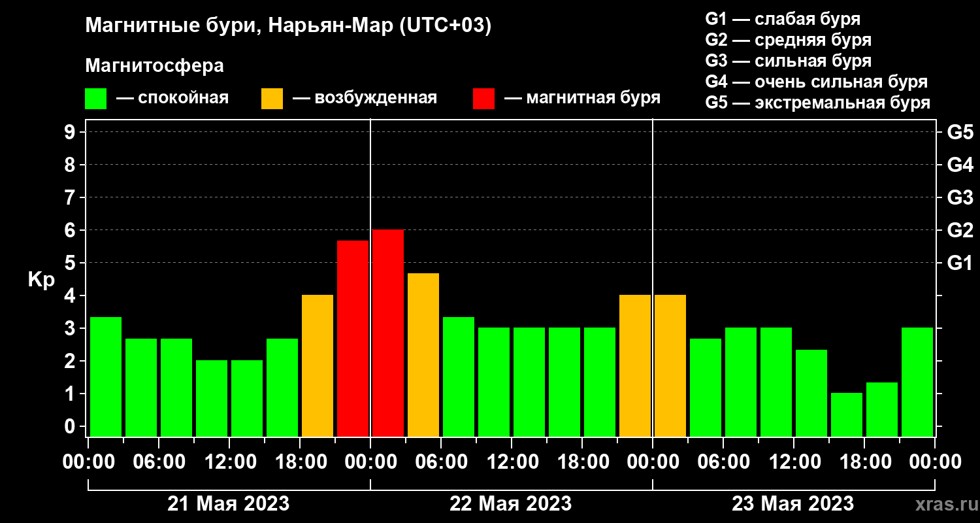Click the yellow bar at 18:00 on 21 May
The width and height of the screenshot is (980, 523).
point(318,365)
